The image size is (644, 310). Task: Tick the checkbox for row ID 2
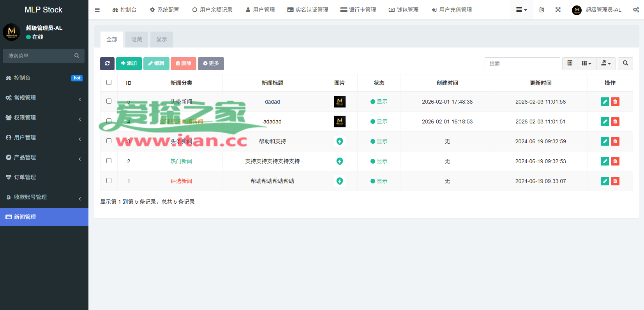[x=109, y=161]
